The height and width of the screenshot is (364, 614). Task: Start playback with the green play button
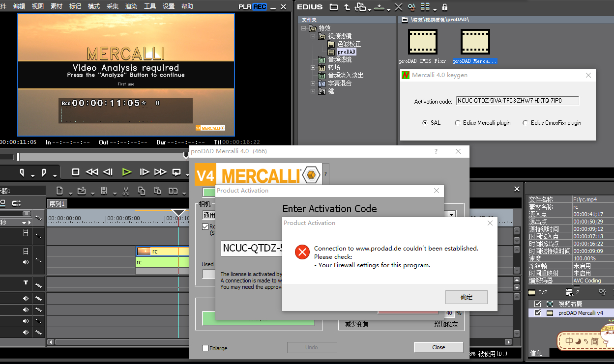point(127,172)
